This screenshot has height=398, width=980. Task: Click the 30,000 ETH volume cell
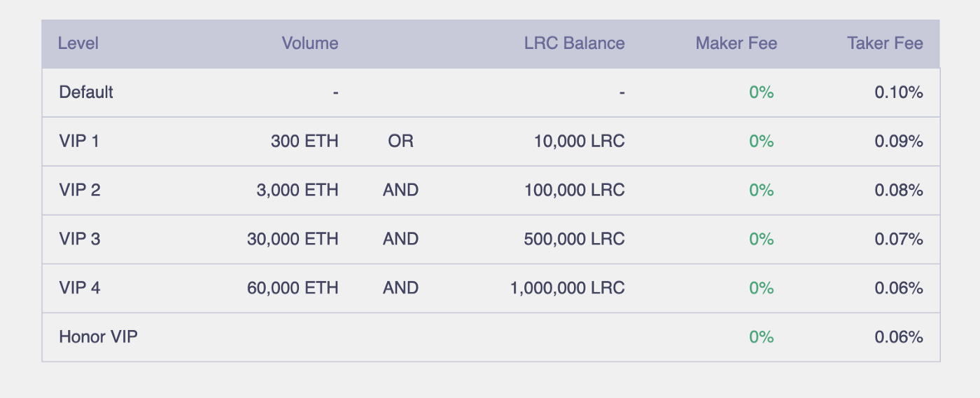[x=293, y=240]
